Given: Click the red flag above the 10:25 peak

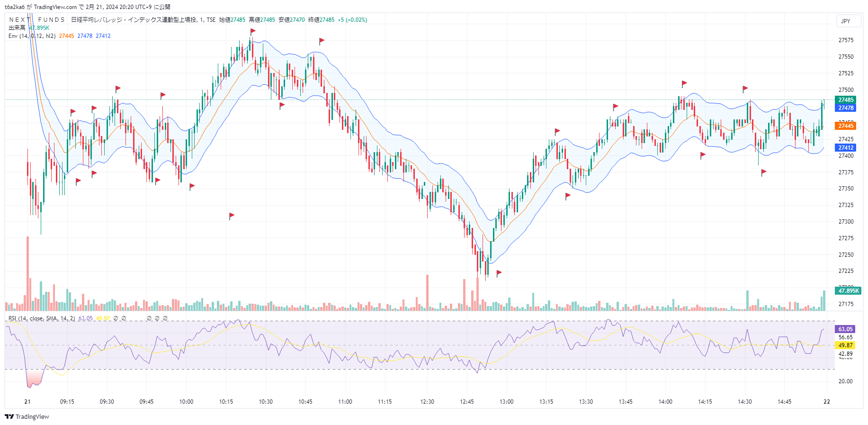Looking at the screenshot, I should pyautogui.click(x=253, y=31).
